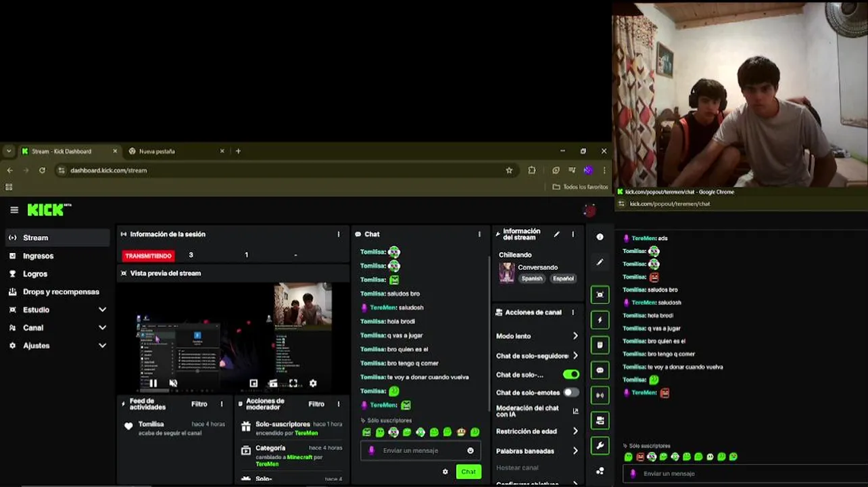The width and height of the screenshot is (868, 487).
Task: Click message input in popout chat window
Action: point(744,473)
